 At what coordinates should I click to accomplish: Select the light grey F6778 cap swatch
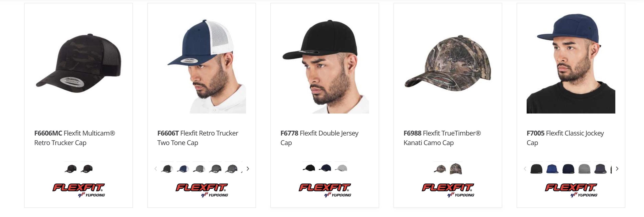point(341,168)
